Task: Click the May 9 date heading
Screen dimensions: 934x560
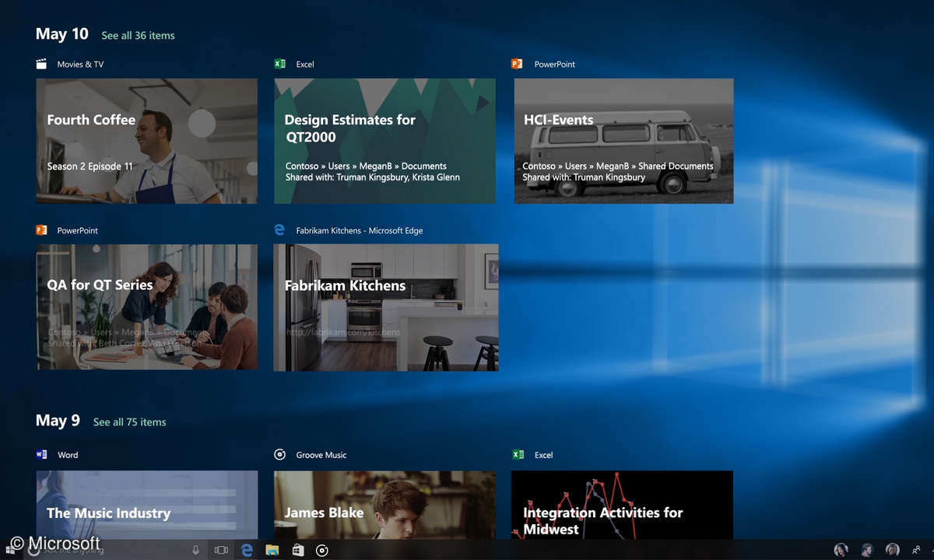Action: pyautogui.click(x=58, y=421)
